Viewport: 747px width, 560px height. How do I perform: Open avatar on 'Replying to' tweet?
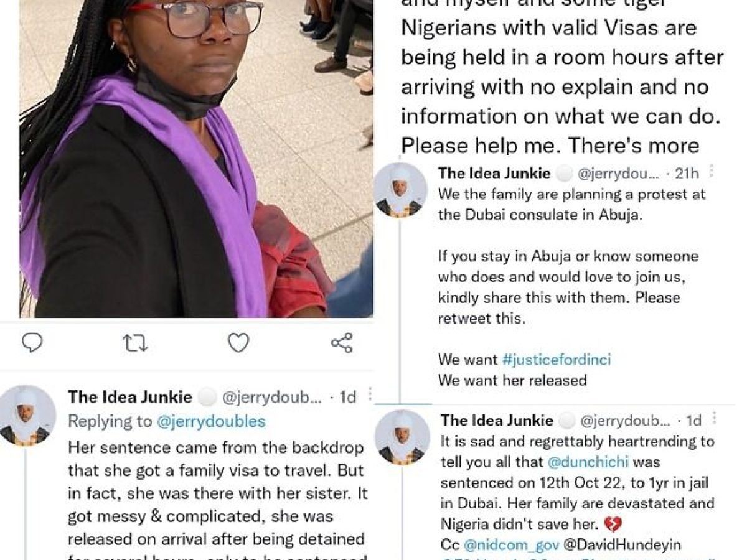(x=28, y=415)
